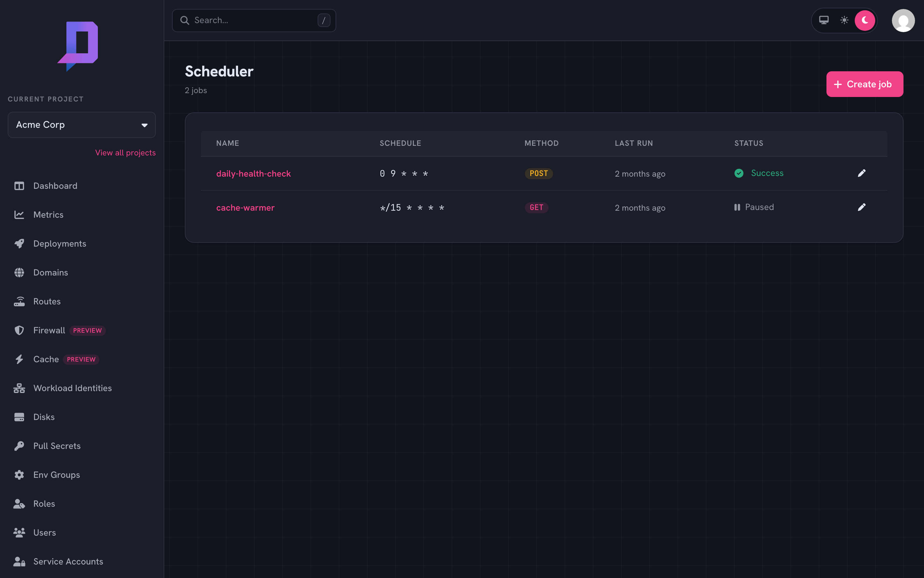Open Env Groups menu item
This screenshot has width=924, height=578.
pos(56,475)
